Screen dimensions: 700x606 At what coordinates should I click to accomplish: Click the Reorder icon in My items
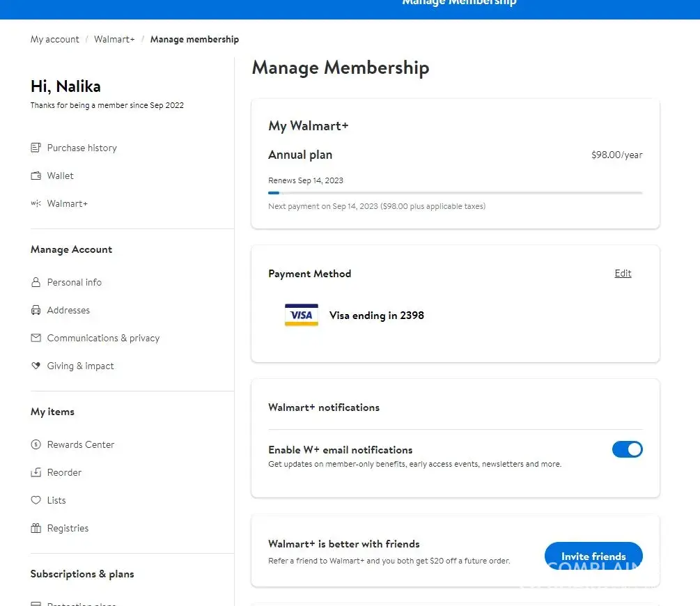(x=36, y=472)
